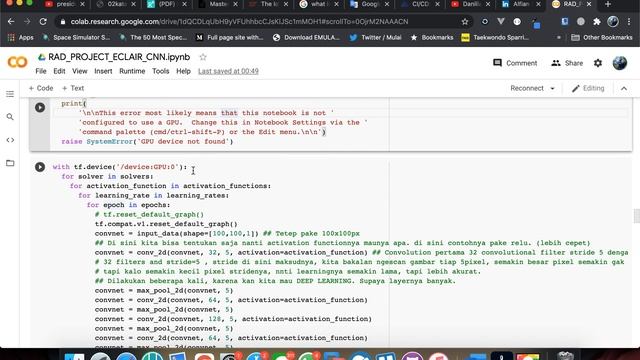This screenshot has height=360, width=640.
Task: Open the Help menu
Action: point(183,71)
